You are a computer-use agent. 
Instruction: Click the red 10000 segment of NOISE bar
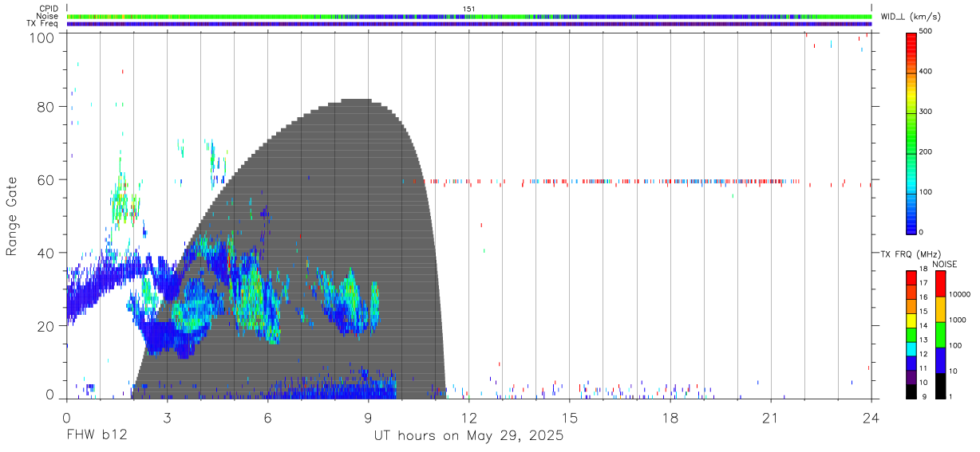tap(940, 284)
